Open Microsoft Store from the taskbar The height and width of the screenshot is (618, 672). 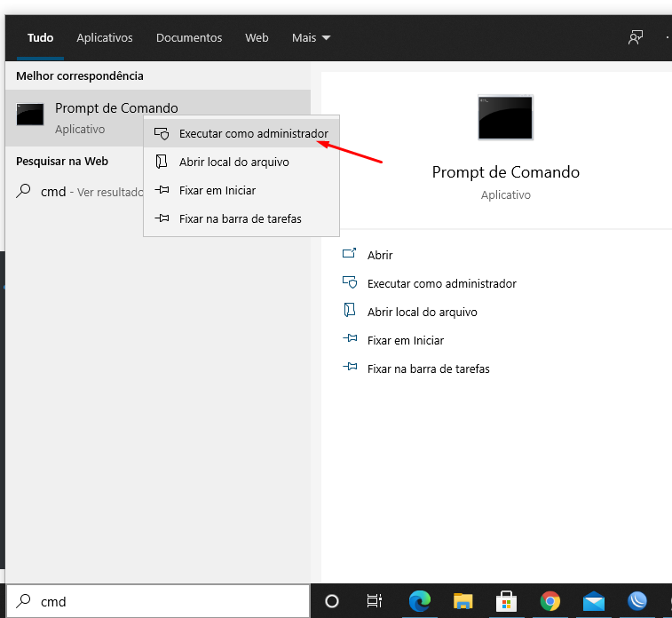(506, 601)
